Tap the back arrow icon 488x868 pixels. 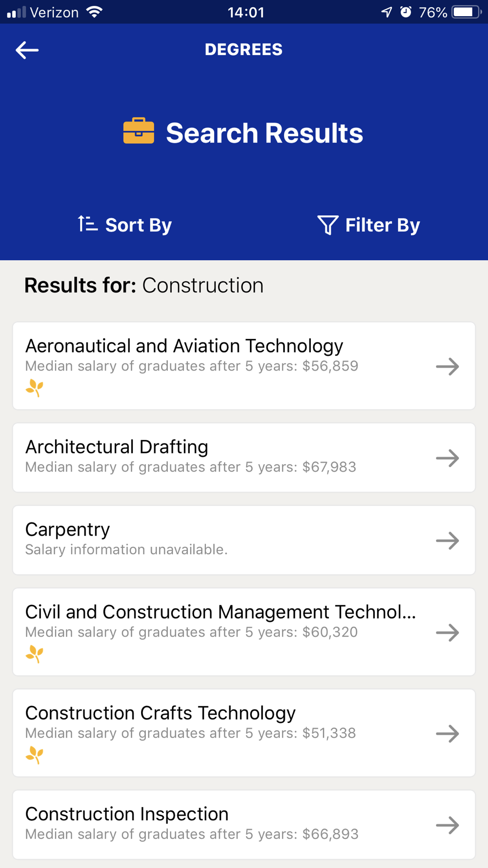[27, 50]
